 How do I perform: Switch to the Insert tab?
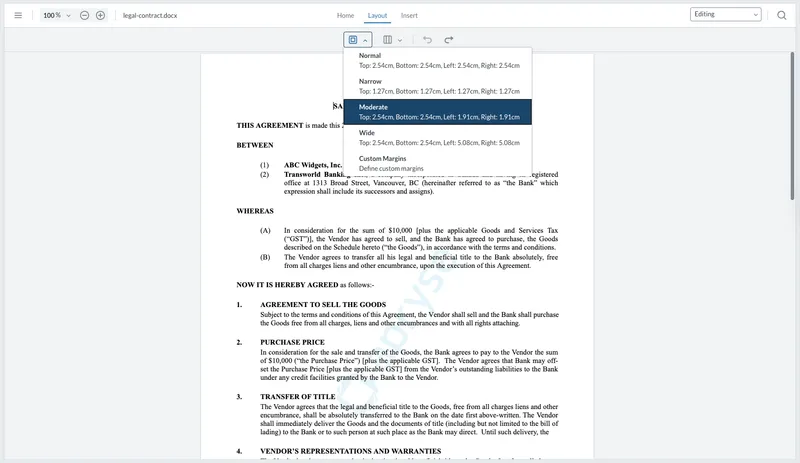pos(409,15)
